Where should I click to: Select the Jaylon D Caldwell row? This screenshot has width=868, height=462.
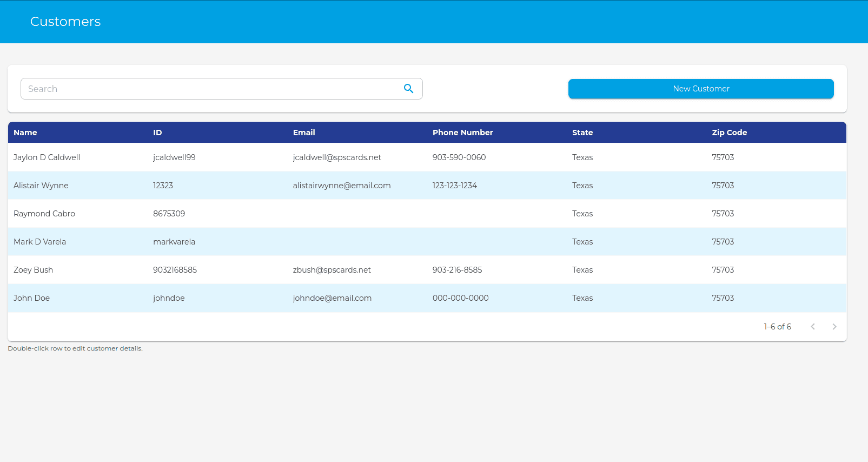47,157
